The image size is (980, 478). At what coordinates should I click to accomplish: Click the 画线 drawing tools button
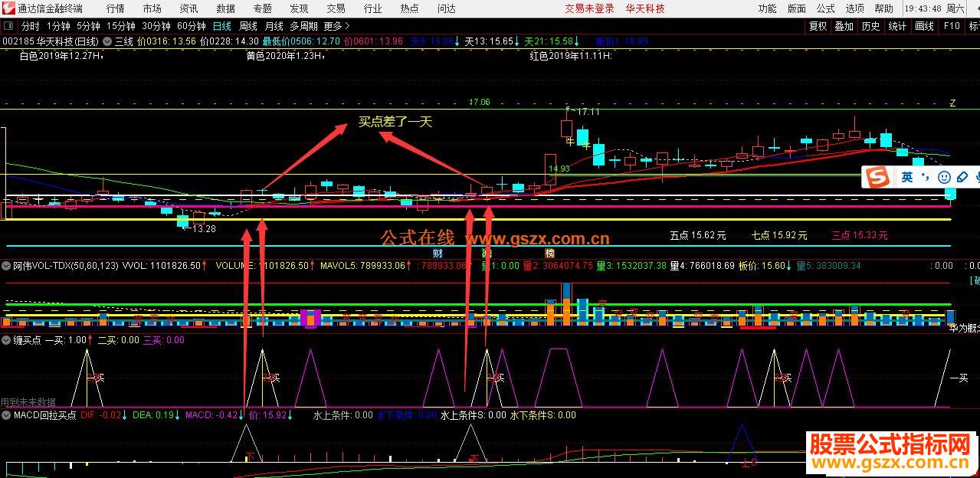coord(924,26)
